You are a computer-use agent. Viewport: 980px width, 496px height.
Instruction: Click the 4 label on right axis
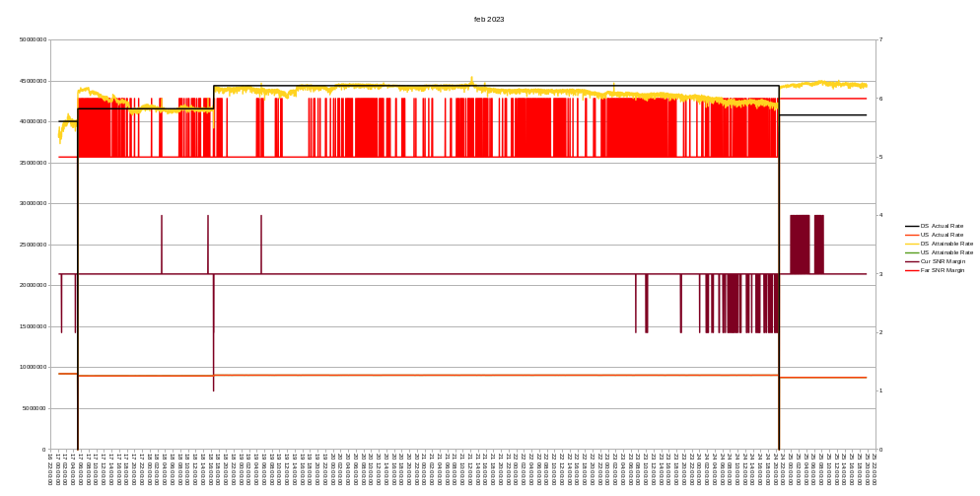[x=880, y=215]
